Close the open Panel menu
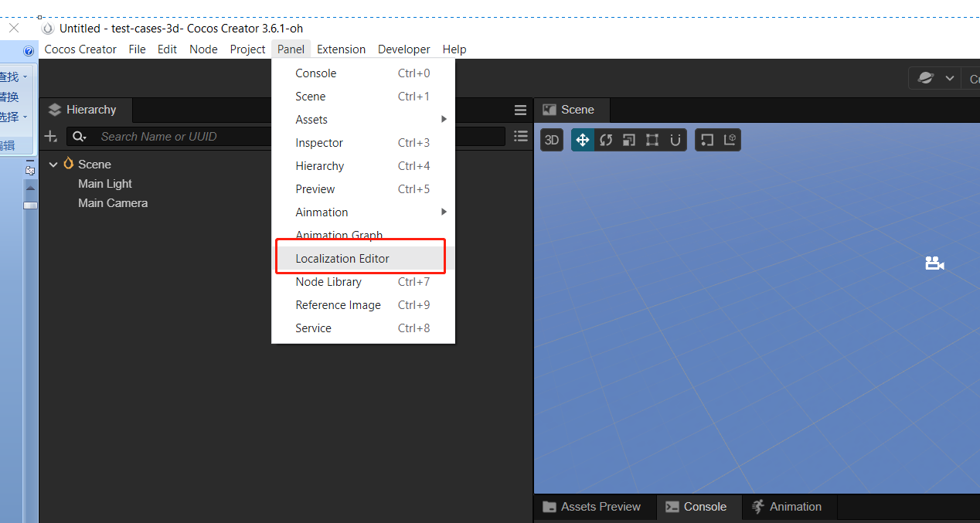 coord(291,49)
